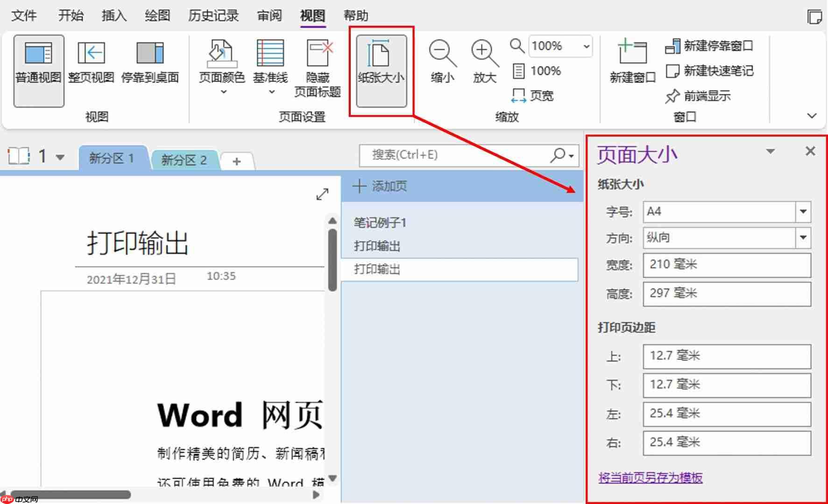Switch to section 新分区 1
Image resolution: width=828 pixels, height=504 pixels.
112,158
